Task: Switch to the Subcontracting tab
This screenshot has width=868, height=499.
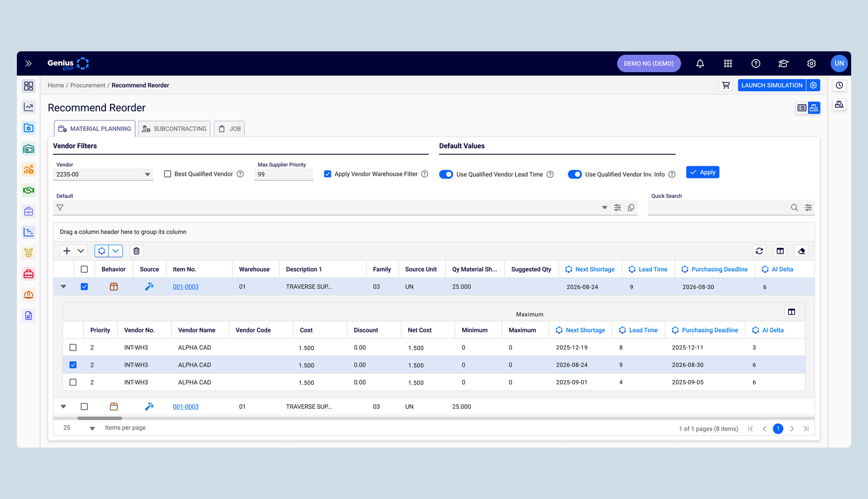Action: (174, 129)
